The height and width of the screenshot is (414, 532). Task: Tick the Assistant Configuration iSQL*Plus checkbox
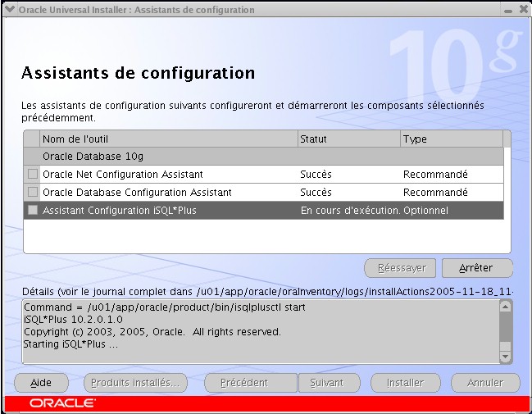tap(33, 210)
